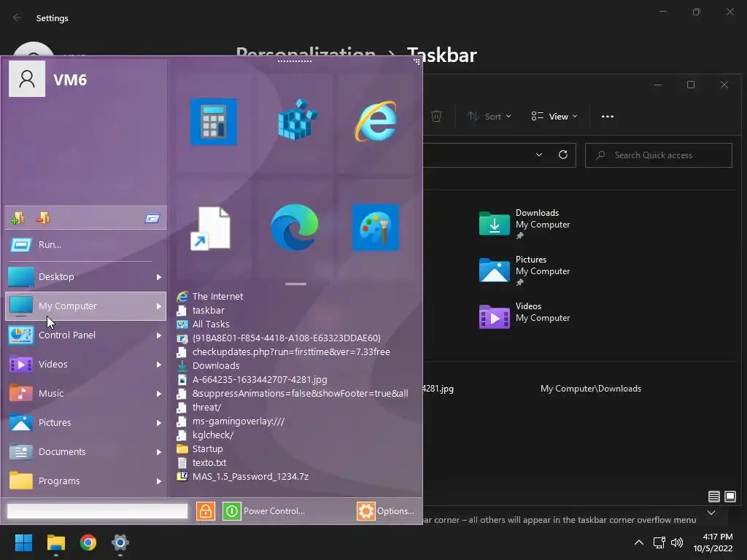Open Programs folder in start menu
This screenshot has width=747, height=560.
coord(86,481)
